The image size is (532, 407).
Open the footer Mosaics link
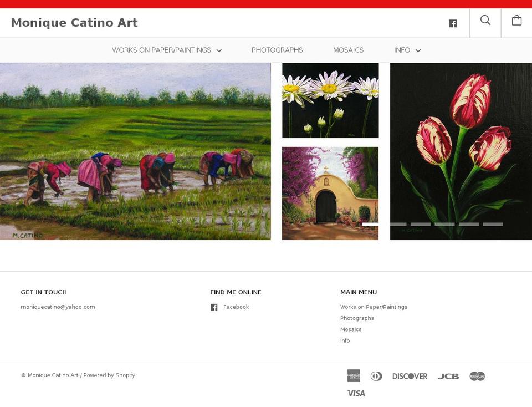351,329
